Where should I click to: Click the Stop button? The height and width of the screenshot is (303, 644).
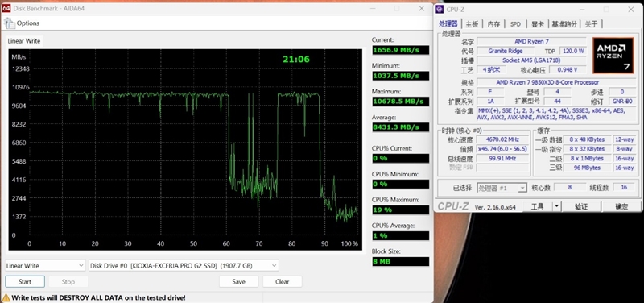tap(68, 281)
